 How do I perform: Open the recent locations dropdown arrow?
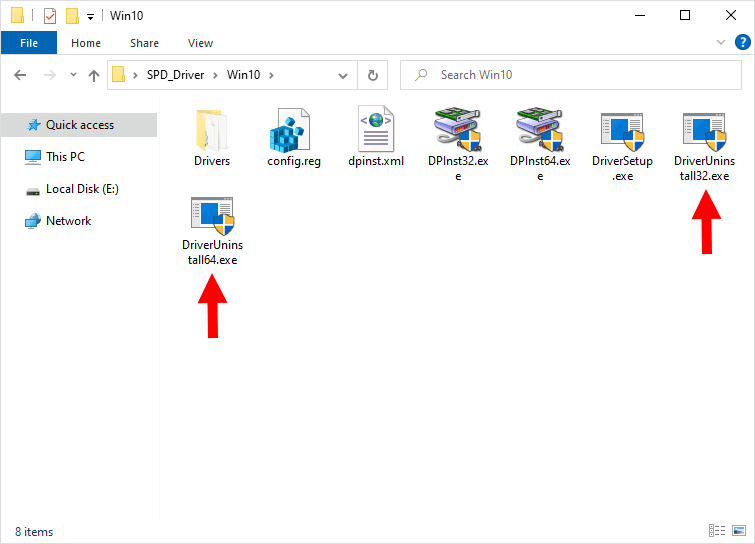(73, 75)
